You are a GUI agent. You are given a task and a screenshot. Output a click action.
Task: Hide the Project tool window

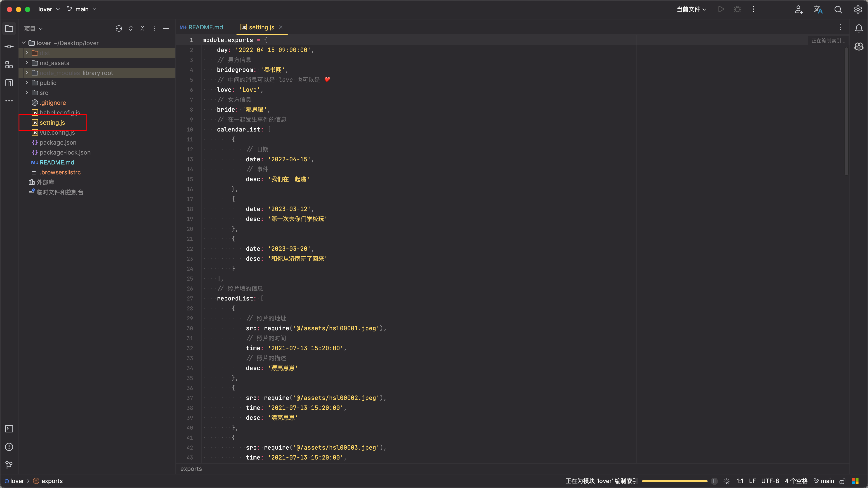point(166,29)
